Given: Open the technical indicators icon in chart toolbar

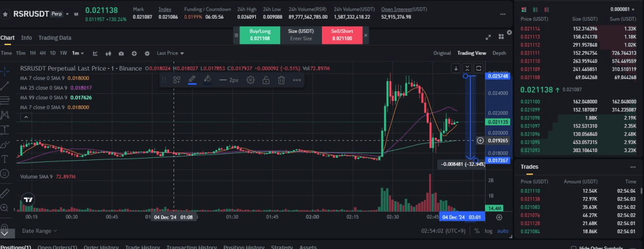Looking at the screenshot, I should [96, 53].
